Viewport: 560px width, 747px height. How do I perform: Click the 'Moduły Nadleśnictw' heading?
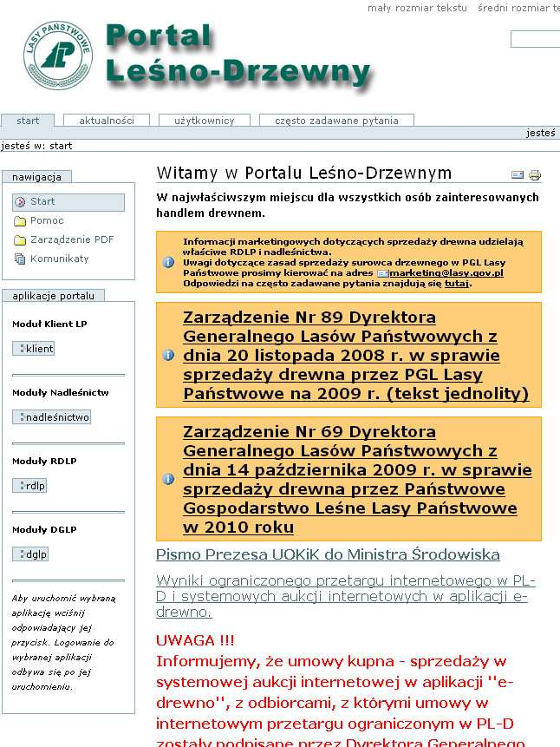[x=61, y=392]
